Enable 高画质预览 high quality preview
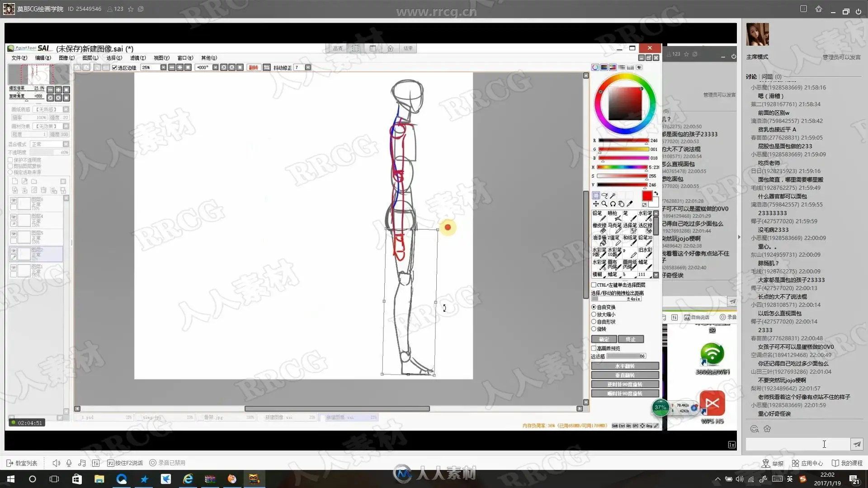Image resolution: width=868 pixels, height=488 pixels. coord(594,348)
